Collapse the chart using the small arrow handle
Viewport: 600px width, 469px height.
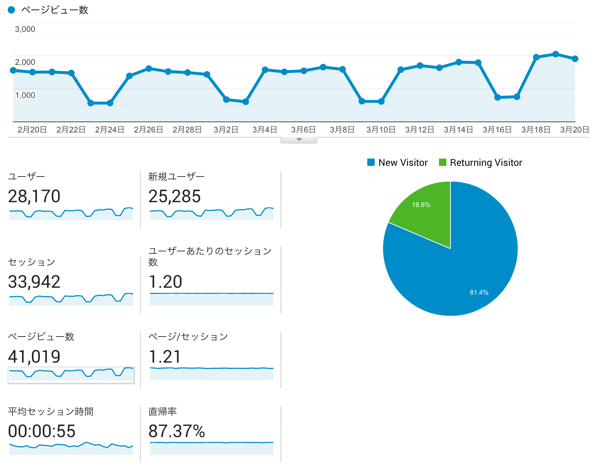[x=299, y=140]
